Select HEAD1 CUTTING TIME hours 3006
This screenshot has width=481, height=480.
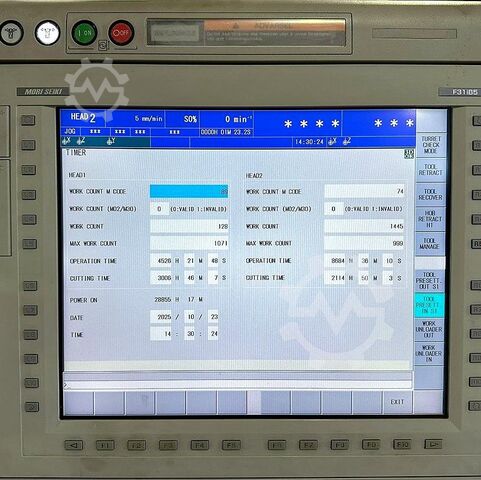161,278
